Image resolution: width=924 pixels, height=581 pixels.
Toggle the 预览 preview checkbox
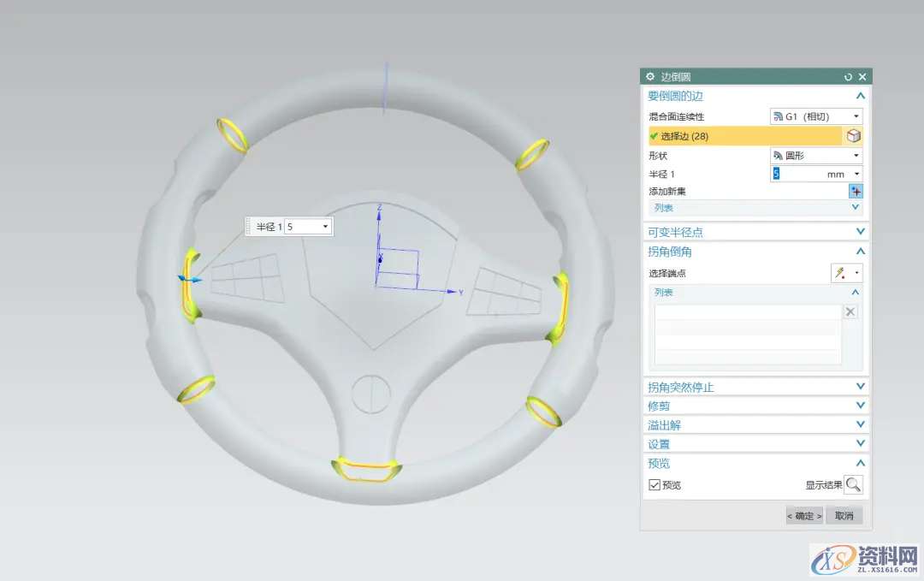pyautogui.click(x=654, y=485)
